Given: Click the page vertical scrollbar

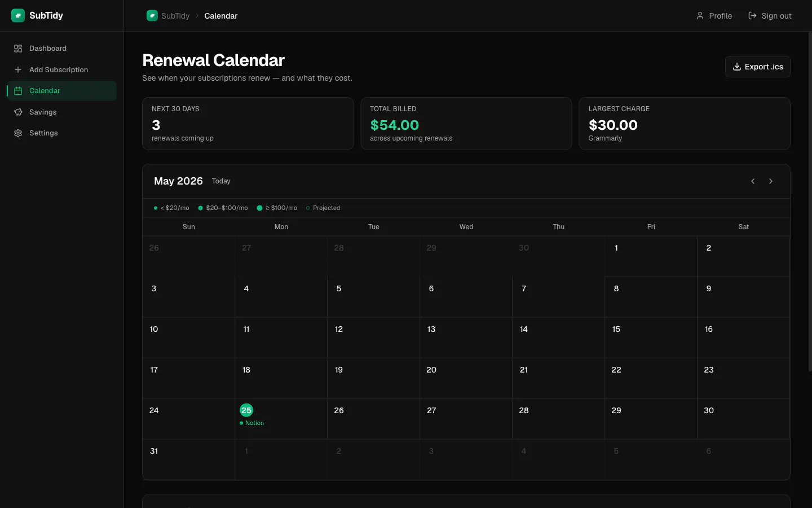Looking at the screenshot, I should [x=810, y=202].
